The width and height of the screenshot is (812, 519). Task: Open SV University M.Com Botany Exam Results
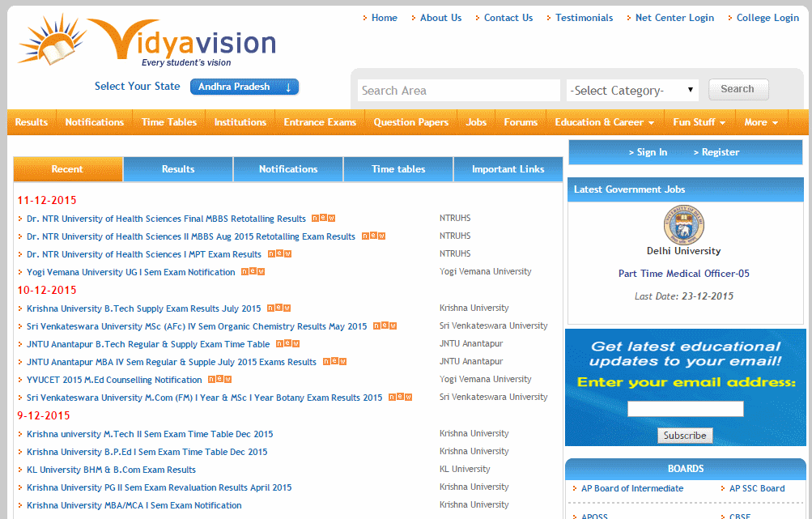click(205, 398)
